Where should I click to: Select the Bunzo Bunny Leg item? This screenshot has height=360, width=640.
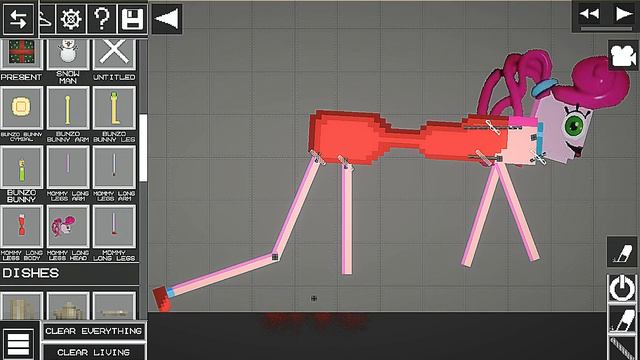[114, 108]
